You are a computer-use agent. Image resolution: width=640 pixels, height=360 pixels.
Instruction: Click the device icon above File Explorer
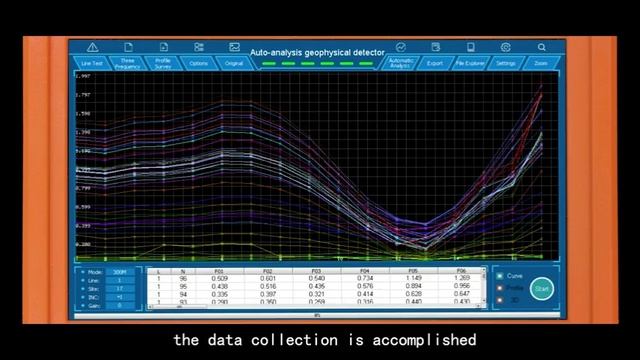click(x=471, y=47)
